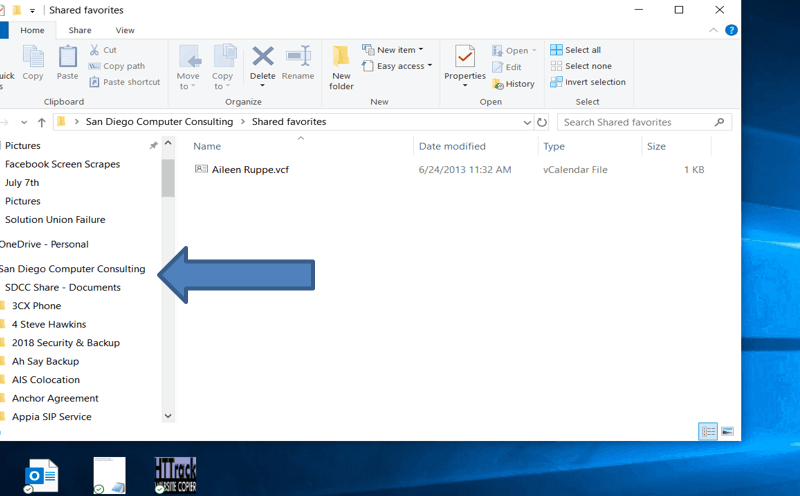Open Solution Union Failure folder
The width and height of the screenshot is (800, 496).
pyautogui.click(x=55, y=219)
